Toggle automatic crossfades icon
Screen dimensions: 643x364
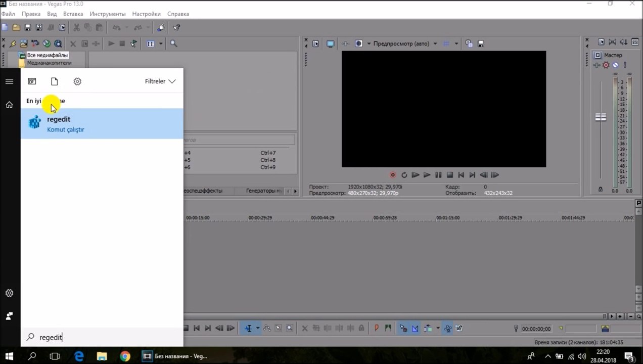pyautogui.click(x=415, y=329)
